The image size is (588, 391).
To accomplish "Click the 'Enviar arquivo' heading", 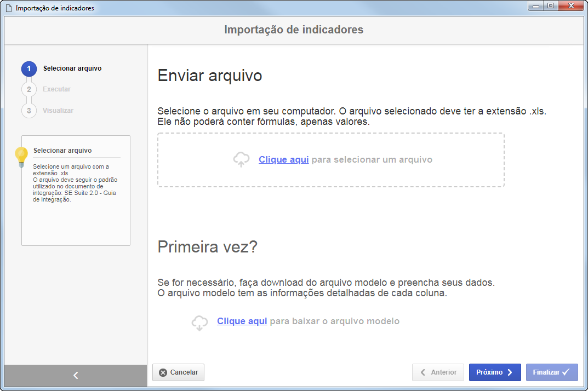I will [x=210, y=76].
